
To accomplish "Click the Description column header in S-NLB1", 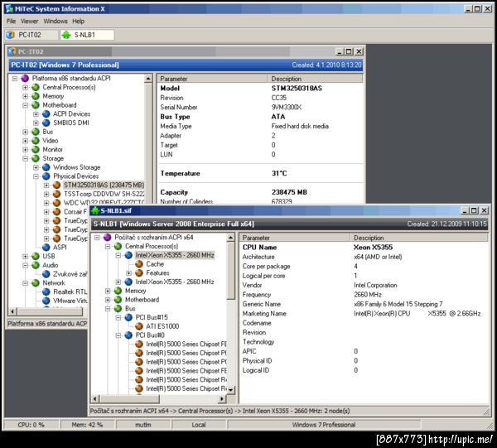I will click(419, 238).
